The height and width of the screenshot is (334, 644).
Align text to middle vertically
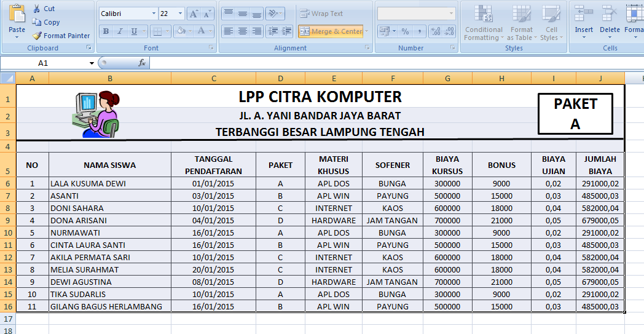pos(243,14)
